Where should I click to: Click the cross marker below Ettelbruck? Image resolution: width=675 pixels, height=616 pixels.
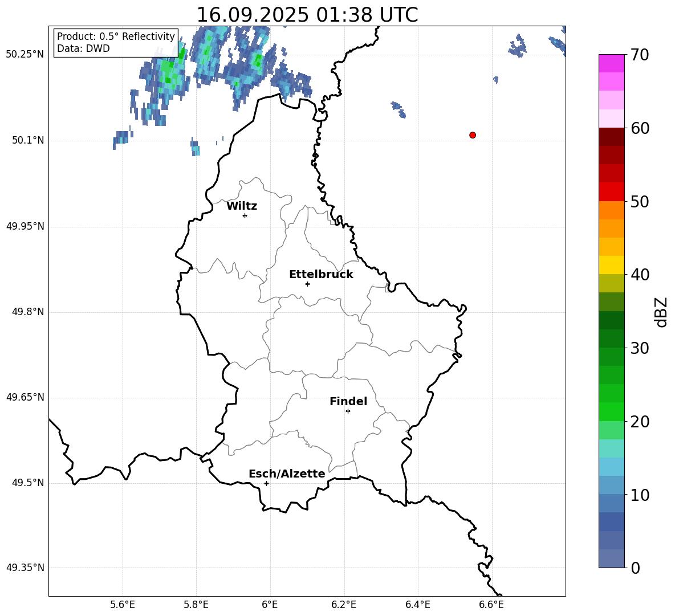pos(307,284)
